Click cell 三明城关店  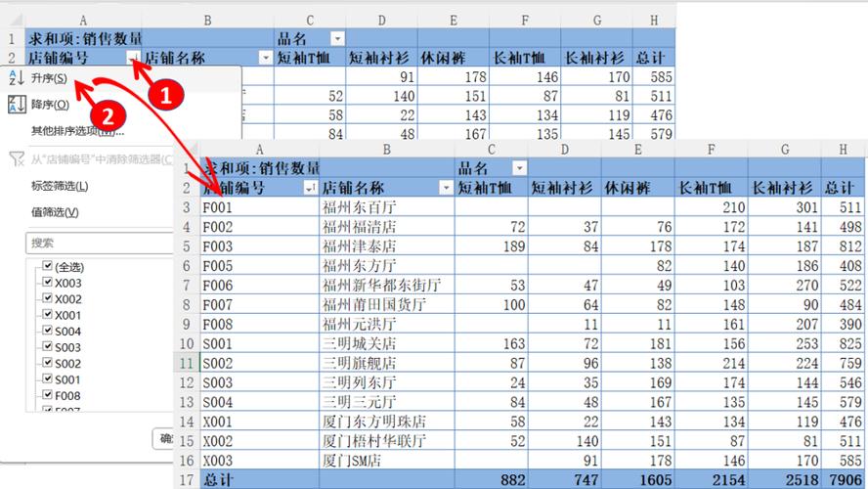(387, 343)
